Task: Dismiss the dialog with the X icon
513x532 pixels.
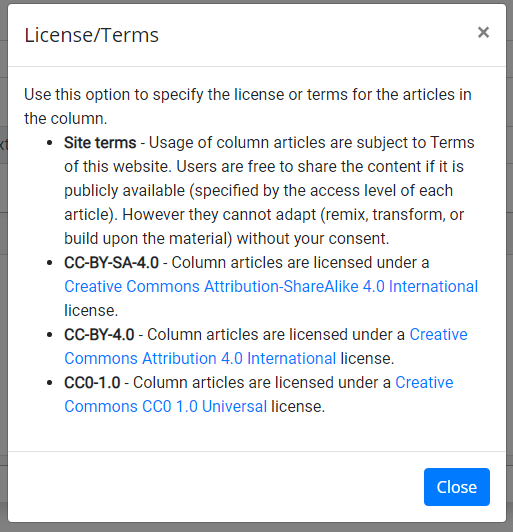Action: coord(483,33)
